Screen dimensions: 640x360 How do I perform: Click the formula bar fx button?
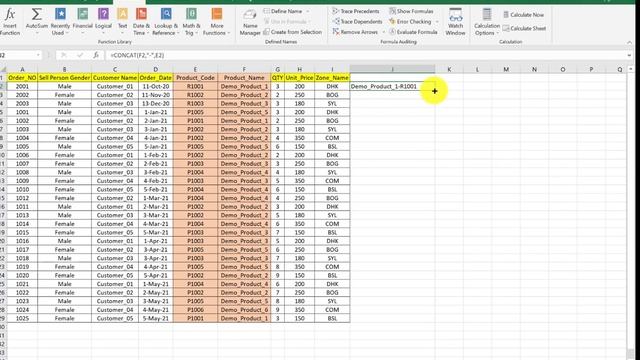(96, 55)
